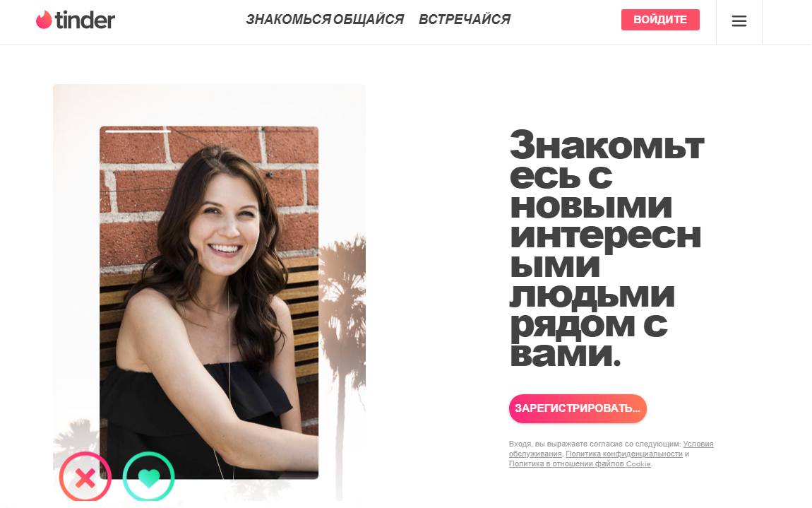Tap the green heart like button
The image size is (812, 508).
click(x=148, y=478)
